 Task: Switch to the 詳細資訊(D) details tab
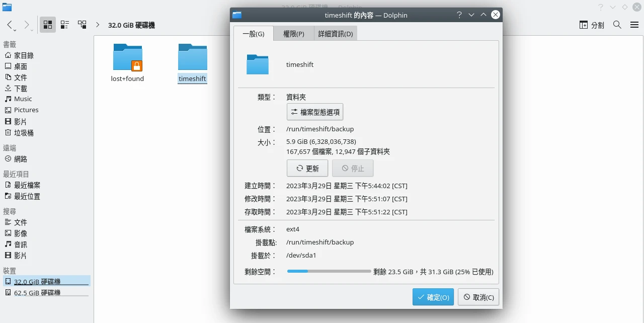(x=336, y=34)
